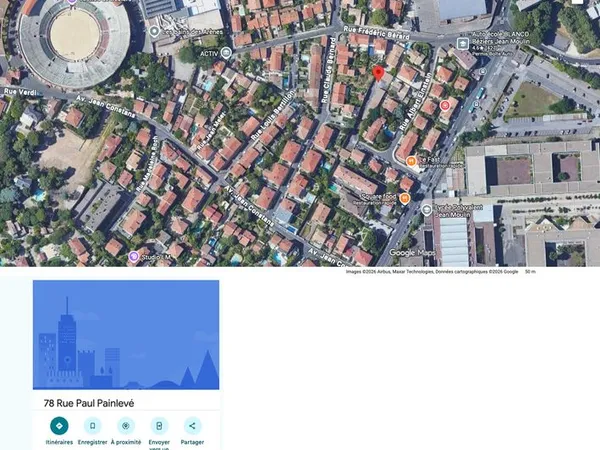Save place with Enregistrer icon
Viewport: 600px width, 450px height.
(93, 426)
